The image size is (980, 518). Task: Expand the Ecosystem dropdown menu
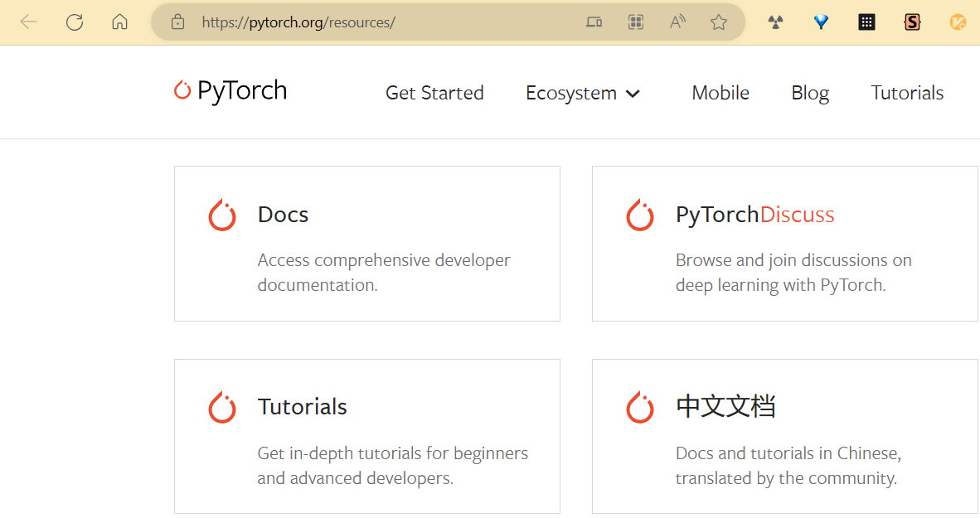583,93
